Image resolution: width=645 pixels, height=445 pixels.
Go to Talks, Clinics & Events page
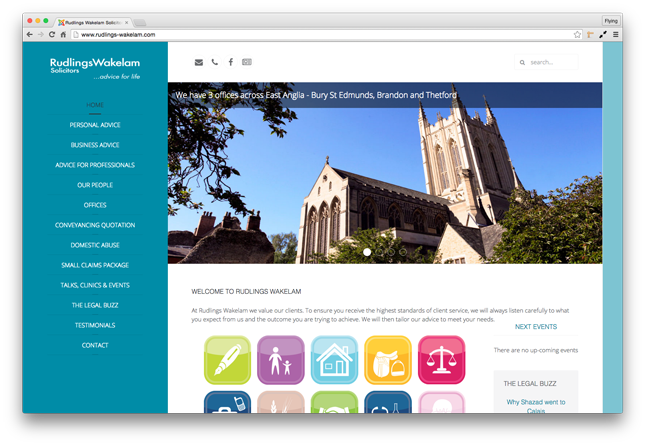[x=95, y=285]
